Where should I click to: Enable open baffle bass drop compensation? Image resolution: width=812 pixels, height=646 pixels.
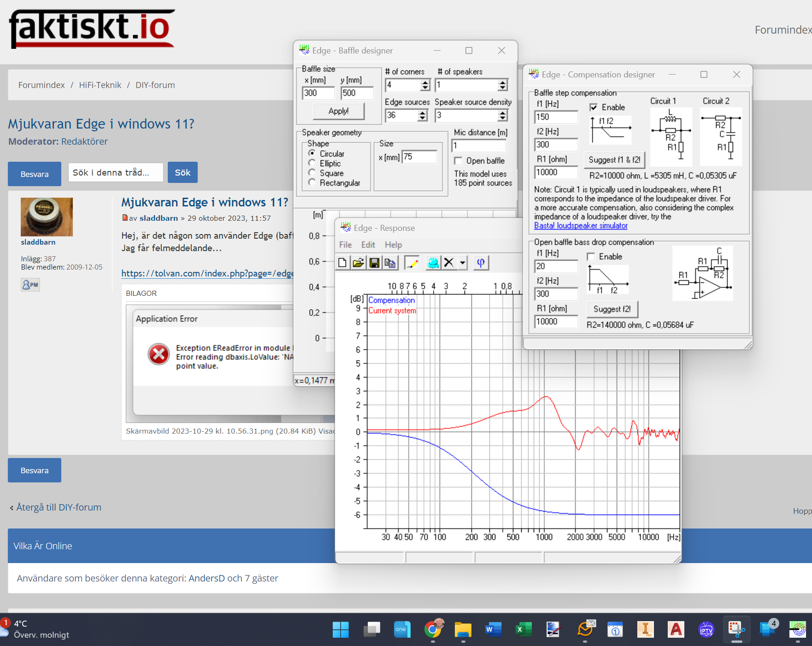pos(591,257)
